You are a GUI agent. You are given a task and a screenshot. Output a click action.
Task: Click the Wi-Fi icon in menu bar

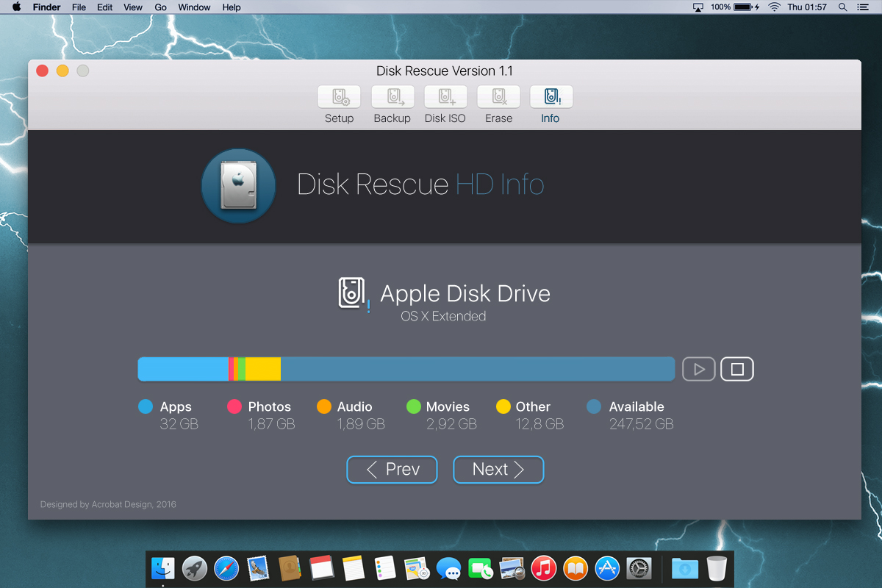[774, 7]
